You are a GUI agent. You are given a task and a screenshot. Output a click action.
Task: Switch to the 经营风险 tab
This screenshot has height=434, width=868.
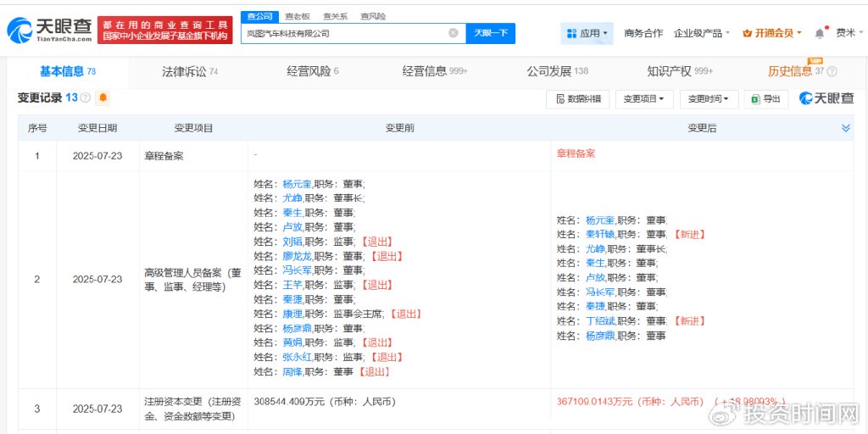(313, 71)
